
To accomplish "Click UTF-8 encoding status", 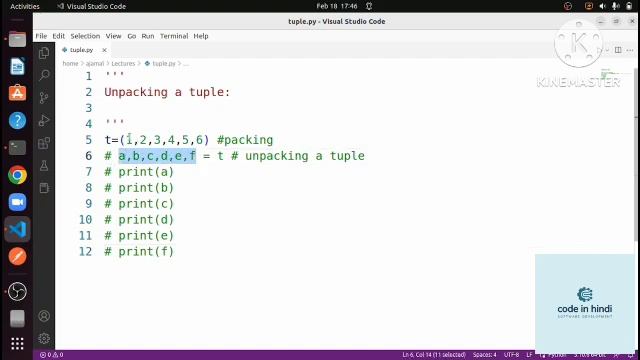I will [511, 355].
